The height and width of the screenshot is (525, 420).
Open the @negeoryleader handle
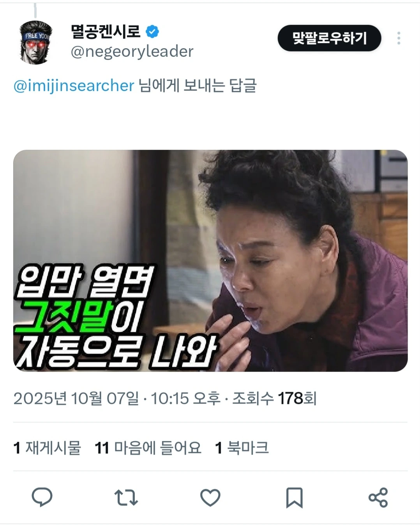132,51
